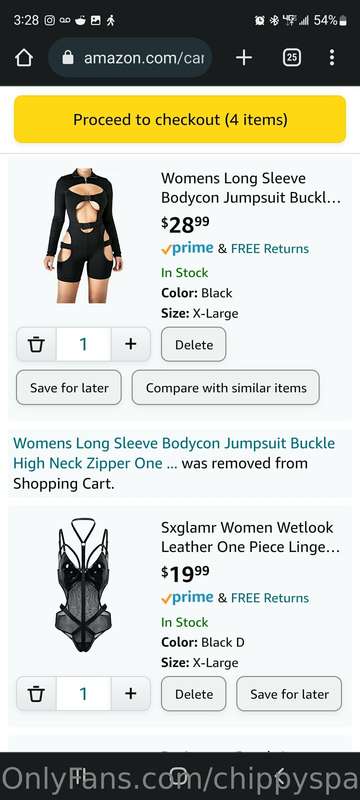This screenshot has width=360, height=800.
Task: Proceed to checkout with 4 items
Action: 180,119
